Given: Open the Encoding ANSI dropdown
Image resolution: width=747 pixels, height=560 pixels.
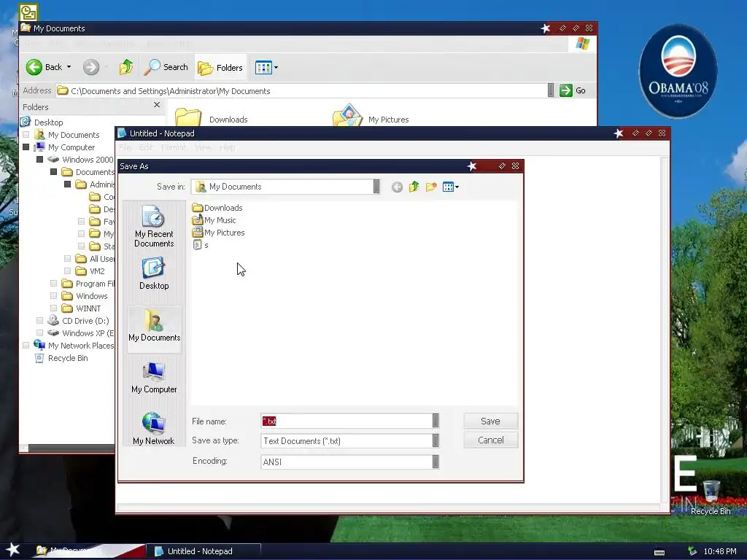Looking at the screenshot, I should [436, 462].
